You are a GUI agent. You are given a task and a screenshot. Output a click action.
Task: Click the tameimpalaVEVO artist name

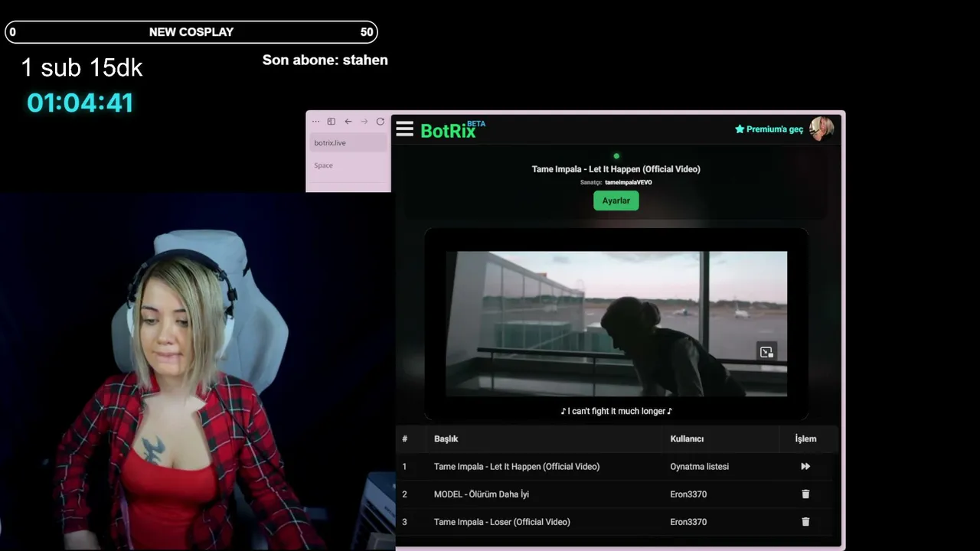click(x=629, y=182)
